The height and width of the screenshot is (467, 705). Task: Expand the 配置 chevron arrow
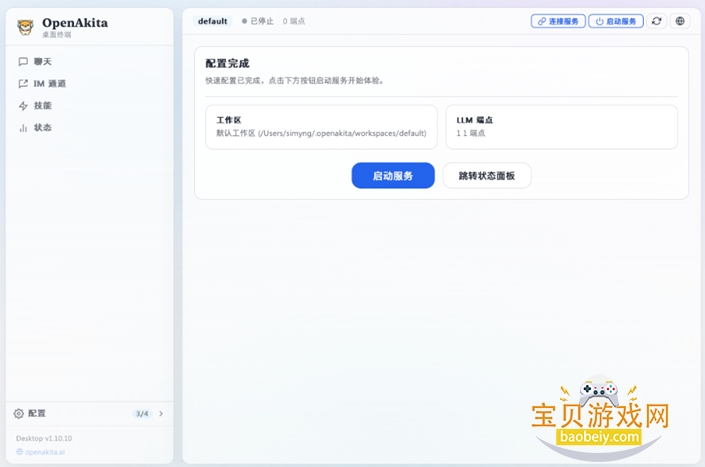(161, 413)
